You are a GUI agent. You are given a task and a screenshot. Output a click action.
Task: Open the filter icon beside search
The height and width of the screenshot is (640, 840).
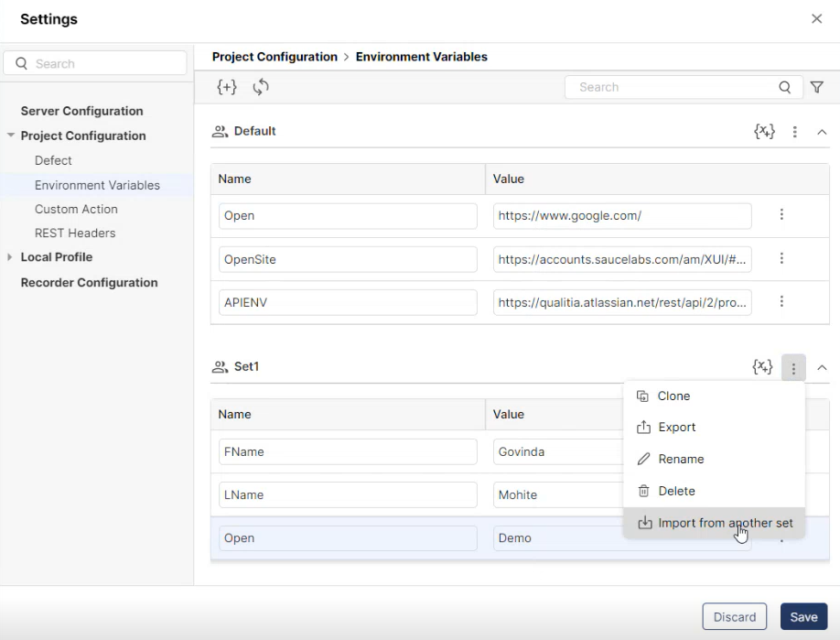(817, 87)
